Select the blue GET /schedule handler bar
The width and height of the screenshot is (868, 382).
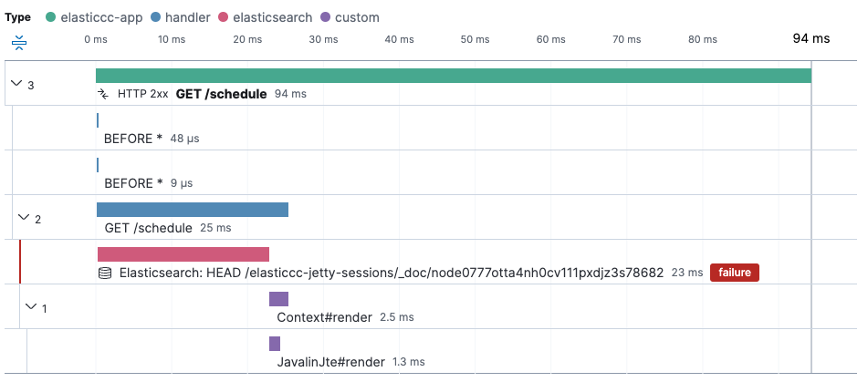(192, 210)
